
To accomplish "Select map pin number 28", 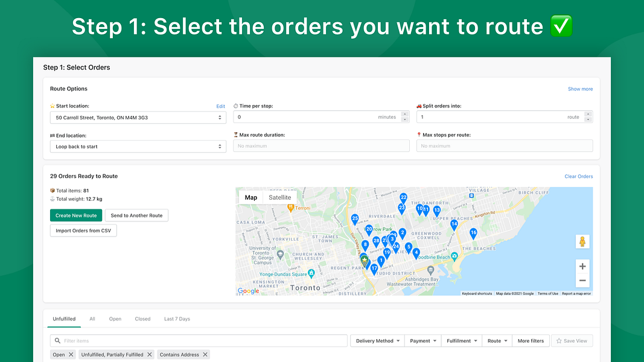I will tap(376, 242).
